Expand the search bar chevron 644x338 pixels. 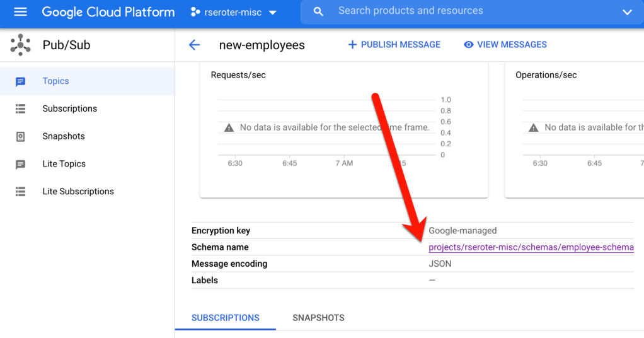click(x=627, y=12)
